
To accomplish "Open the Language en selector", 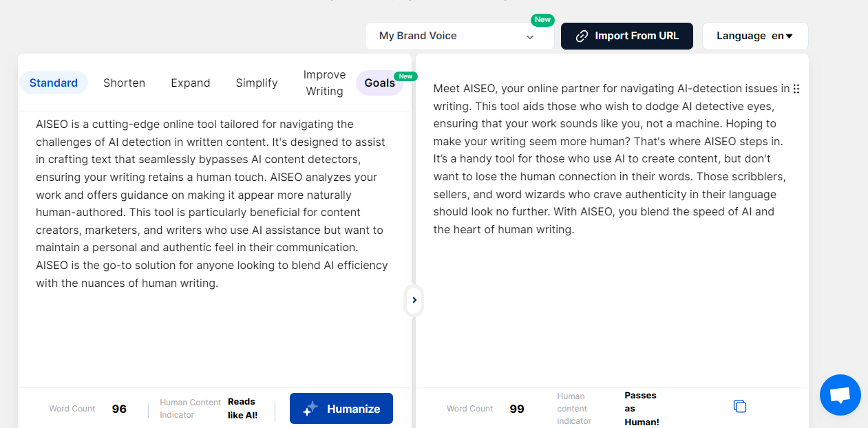I will pos(755,36).
